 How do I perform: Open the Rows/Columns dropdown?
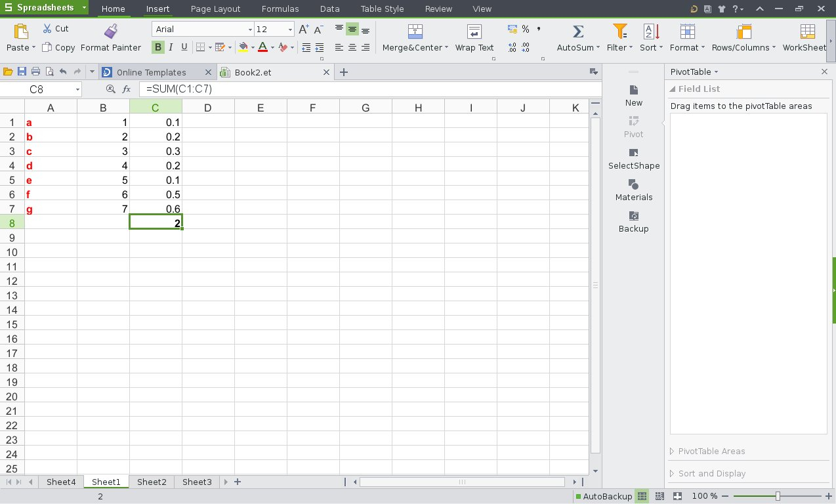(774, 48)
